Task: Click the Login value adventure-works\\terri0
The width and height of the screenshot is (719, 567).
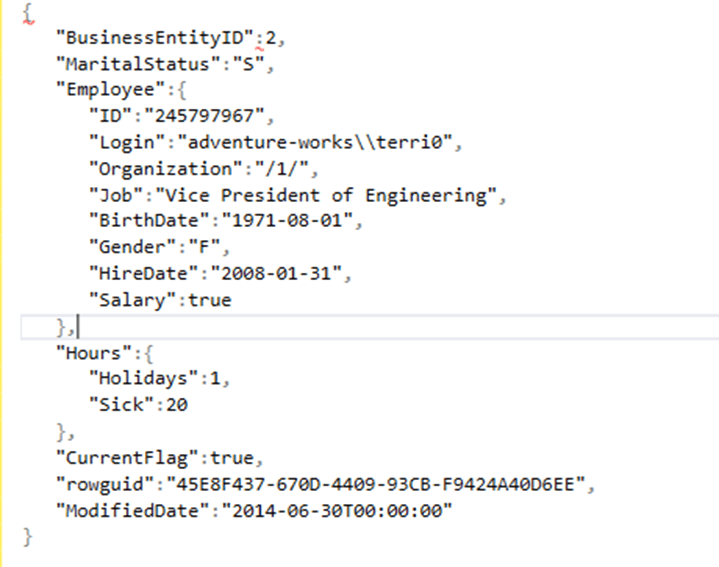Action: [x=318, y=143]
